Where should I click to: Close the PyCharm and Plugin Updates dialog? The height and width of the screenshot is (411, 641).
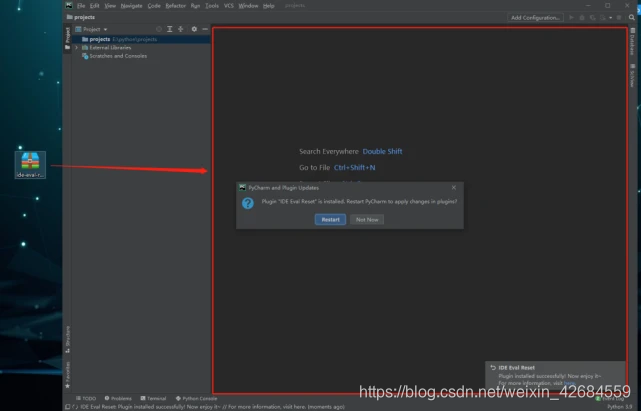pyautogui.click(x=454, y=188)
